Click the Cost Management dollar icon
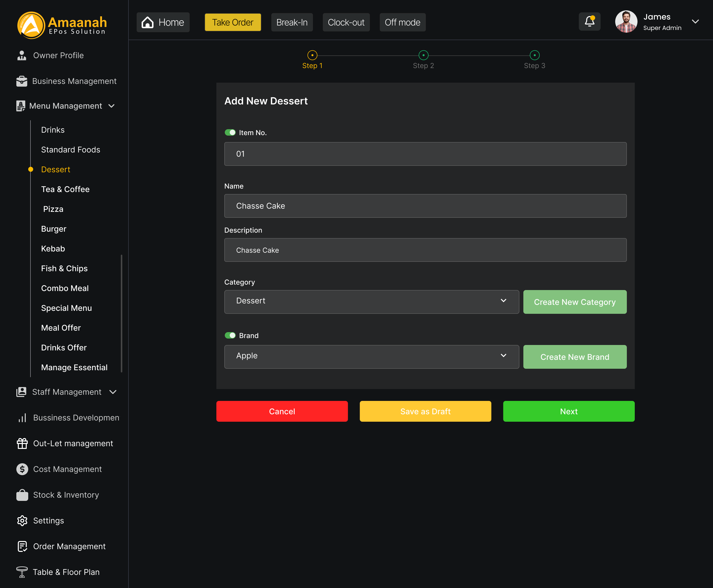The width and height of the screenshot is (713, 588). [x=22, y=469]
